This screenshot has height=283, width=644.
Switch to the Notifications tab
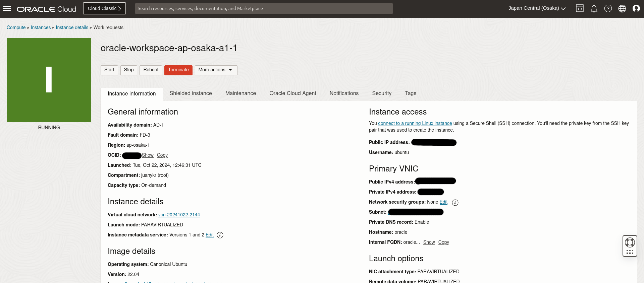344,93
